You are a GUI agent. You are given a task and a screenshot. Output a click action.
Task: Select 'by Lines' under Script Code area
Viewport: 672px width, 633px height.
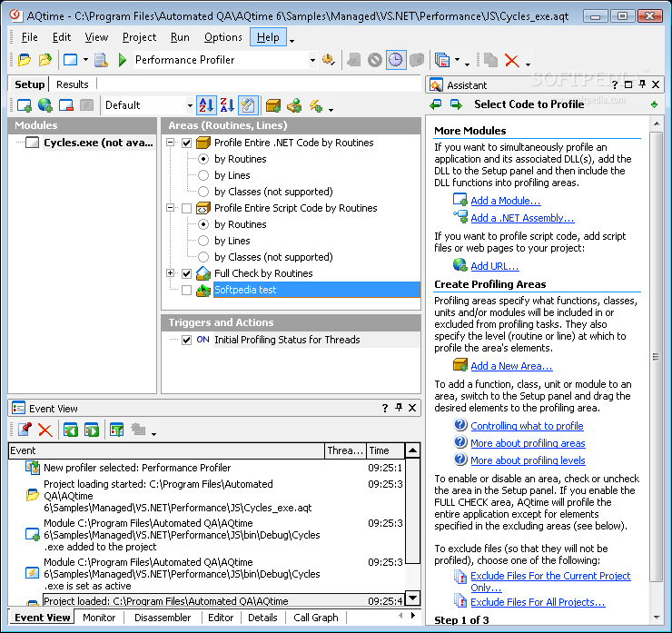pyautogui.click(x=203, y=241)
